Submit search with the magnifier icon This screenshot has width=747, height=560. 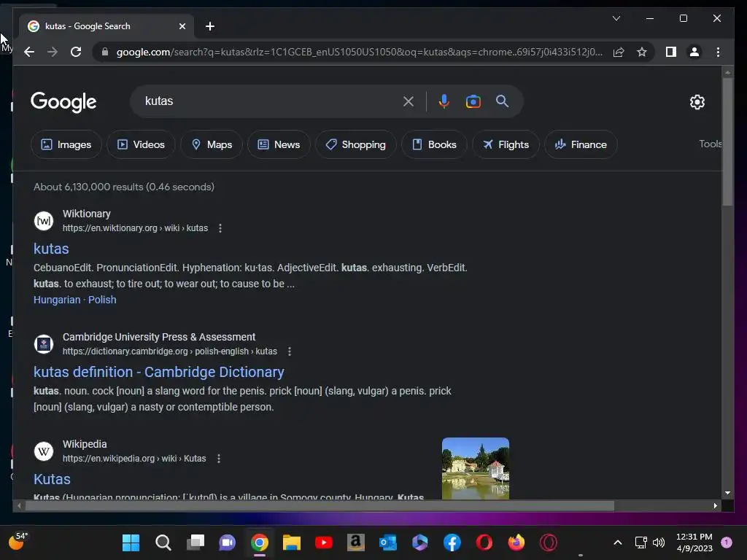[x=502, y=101]
